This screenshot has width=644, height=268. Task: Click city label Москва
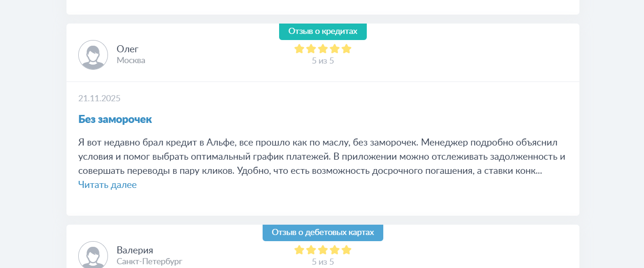[131, 60]
